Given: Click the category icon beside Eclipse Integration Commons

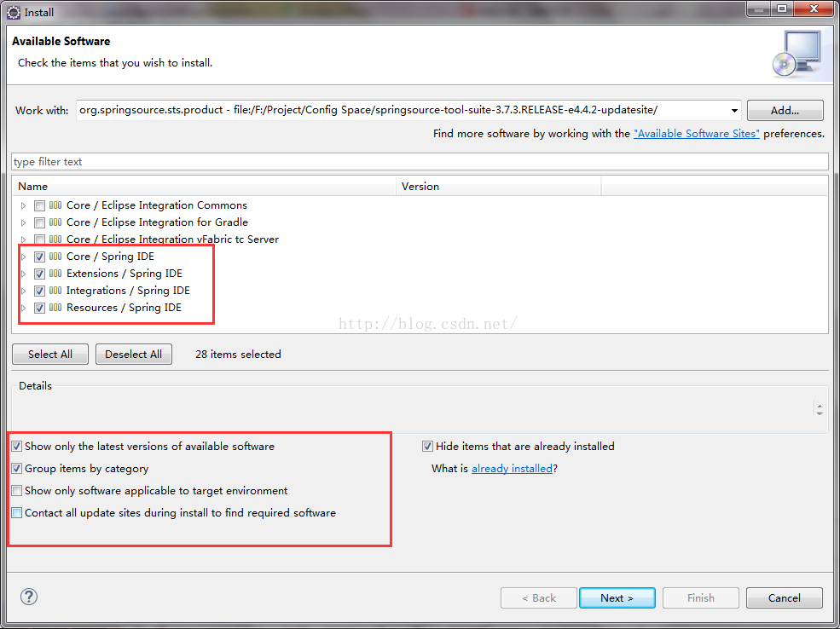Looking at the screenshot, I should pos(55,205).
